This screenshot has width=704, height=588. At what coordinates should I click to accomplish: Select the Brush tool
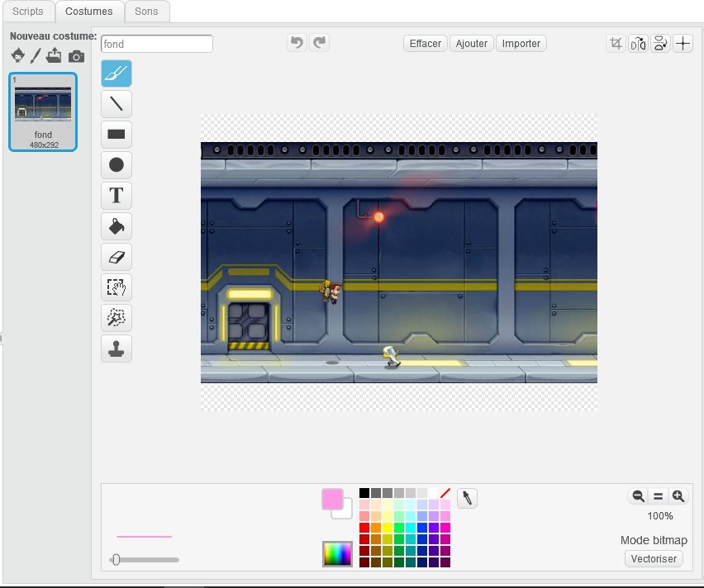117,73
